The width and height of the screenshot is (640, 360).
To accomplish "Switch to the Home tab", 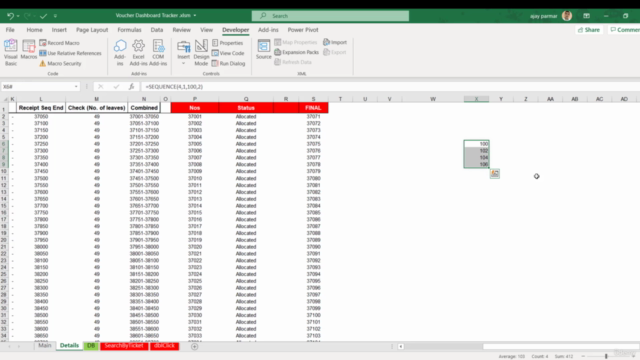I will (x=34, y=30).
